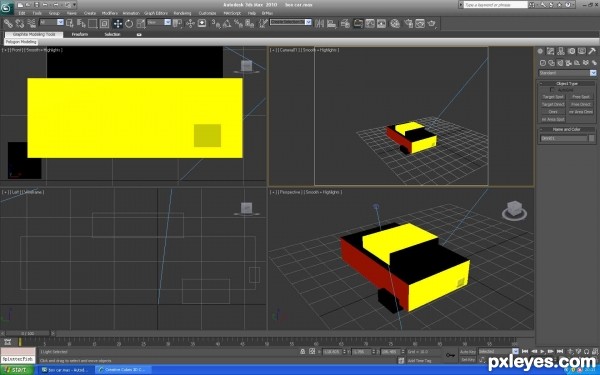Screen dimensions: 600x375
Task: Open the Edit menu
Action: [22, 13]
